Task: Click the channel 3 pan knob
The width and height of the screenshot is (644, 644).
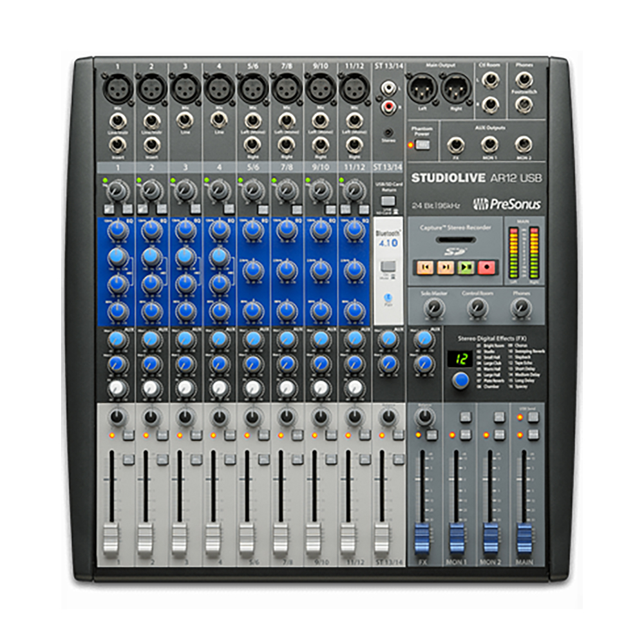Action: (185, 417)
